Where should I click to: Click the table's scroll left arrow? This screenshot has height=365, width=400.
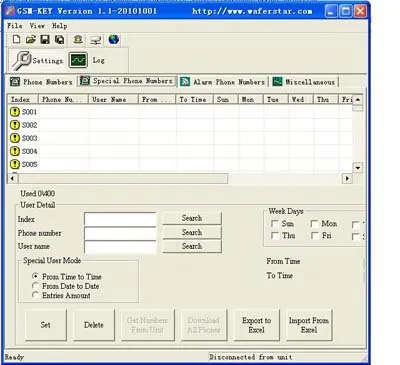(13, 178)
